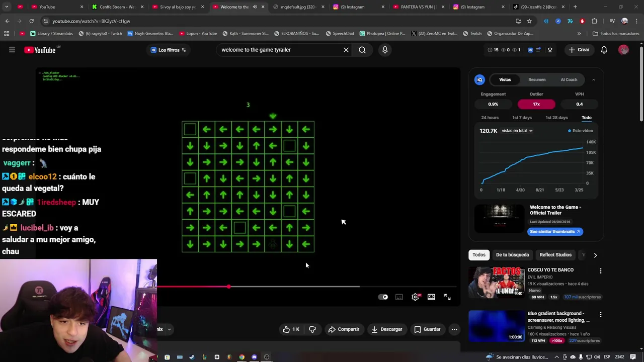Image resolution: width=644 pixels, height=362 pixels.
Task: Mute audio on Welcome to the tab
Action: click(x=255, y=7)
